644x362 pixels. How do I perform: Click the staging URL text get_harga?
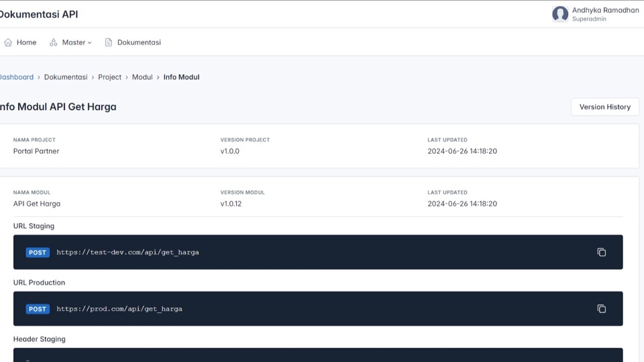178,253
